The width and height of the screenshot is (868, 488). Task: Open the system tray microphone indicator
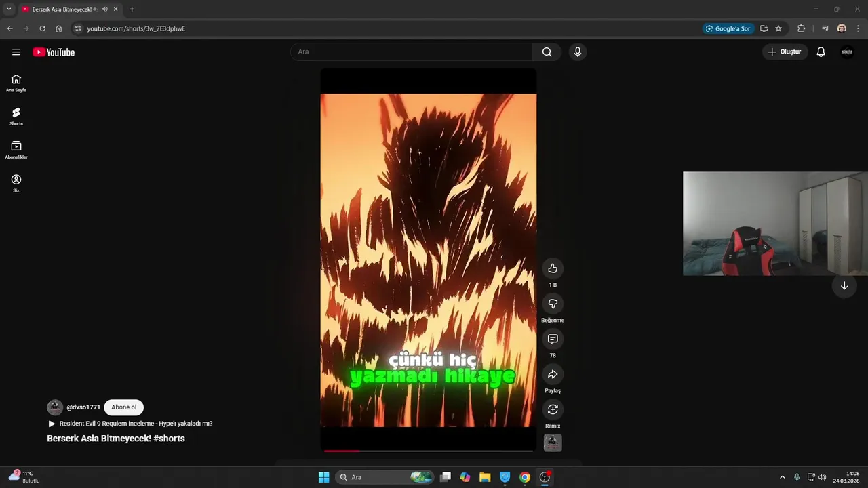tap(797, 477)
